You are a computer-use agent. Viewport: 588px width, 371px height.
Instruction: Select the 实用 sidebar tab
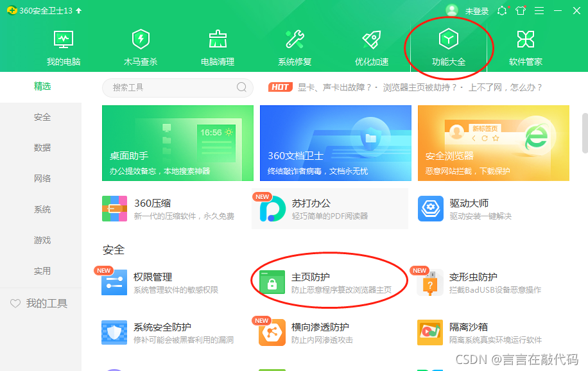(x=42, y=271)
